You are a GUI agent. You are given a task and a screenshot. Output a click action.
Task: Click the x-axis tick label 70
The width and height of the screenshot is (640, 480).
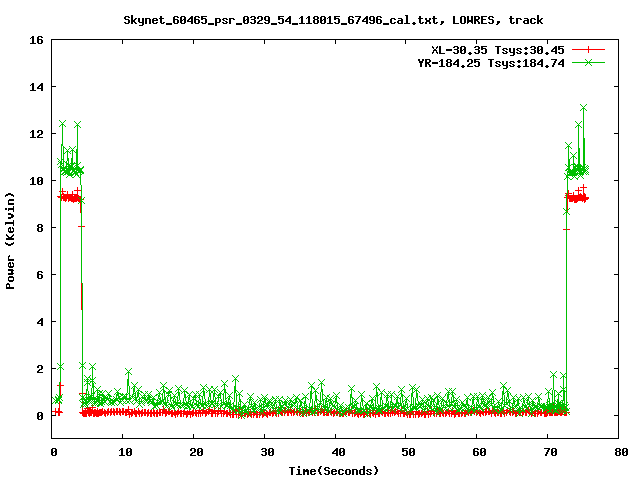[x=551, y=452]
